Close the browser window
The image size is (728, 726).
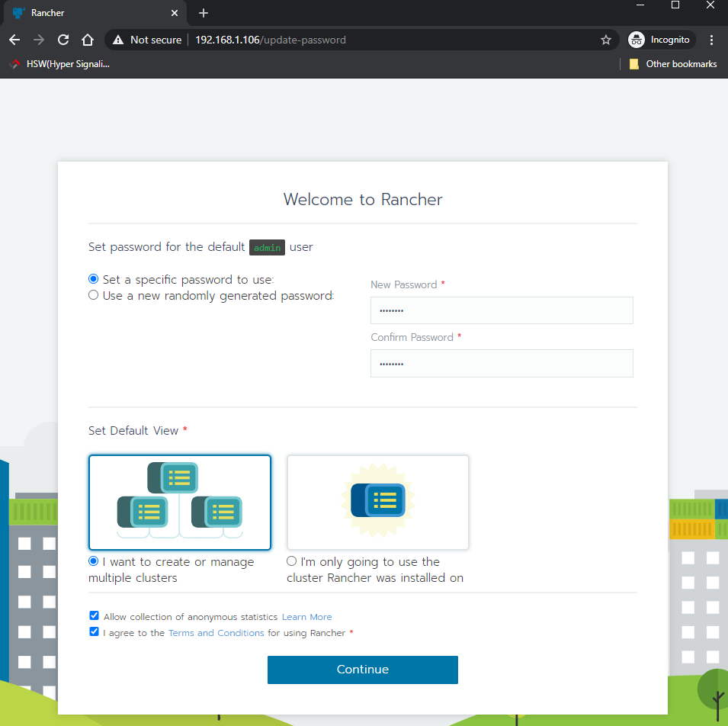tap(710, 5)
